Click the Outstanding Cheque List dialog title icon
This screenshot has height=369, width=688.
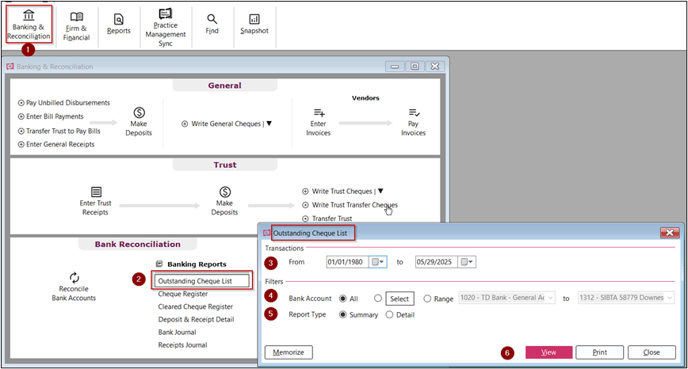coord(266,233)
